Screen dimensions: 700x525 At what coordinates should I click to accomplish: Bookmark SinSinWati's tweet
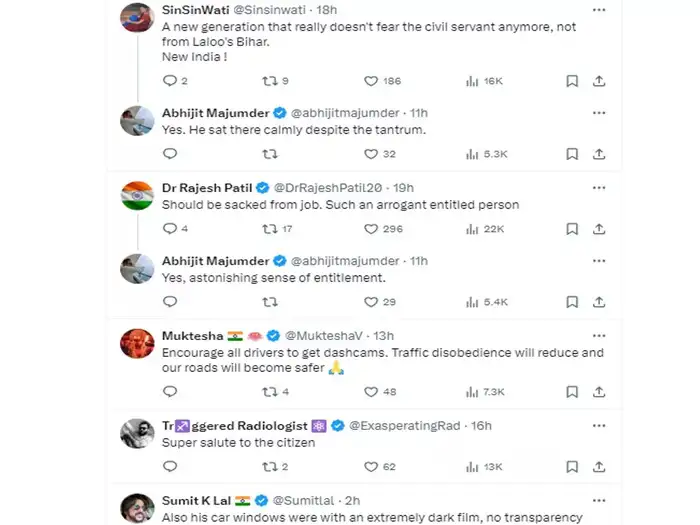(571, 81)
